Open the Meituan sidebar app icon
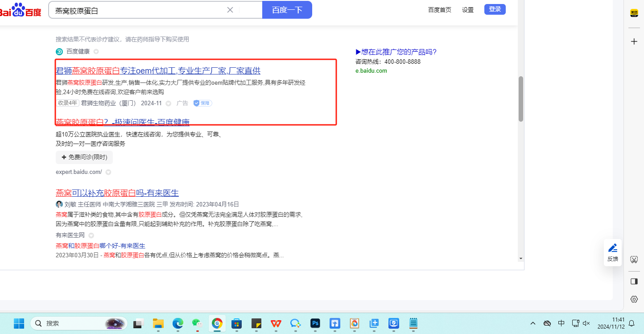Image resolution: width=644 pixels, height=334 pixels. [x=634, y=13]
